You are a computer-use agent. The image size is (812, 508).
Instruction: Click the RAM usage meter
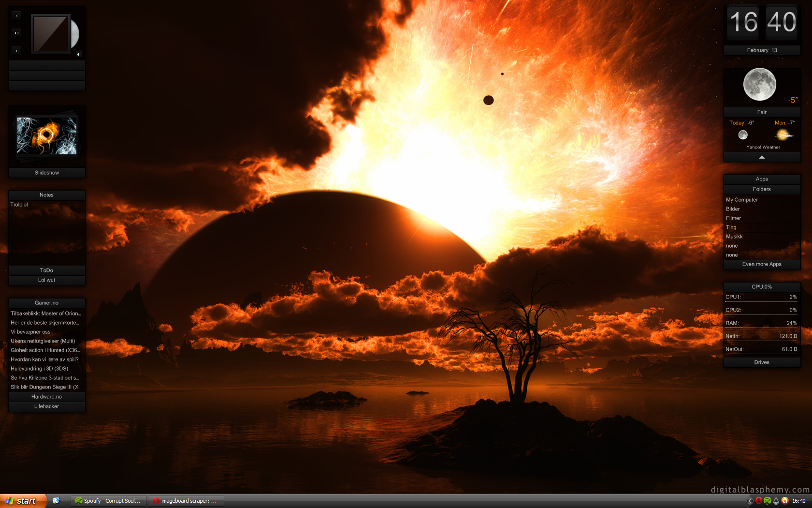(x=762, y=323)
